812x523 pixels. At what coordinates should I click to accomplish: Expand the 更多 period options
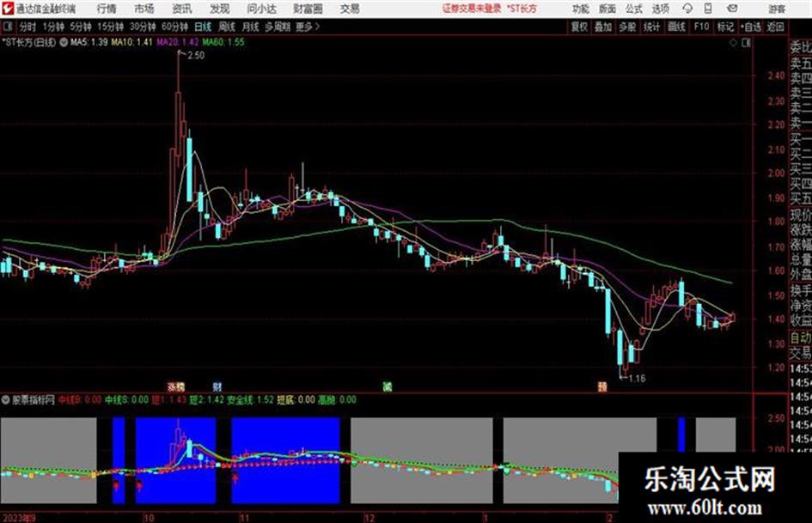pos(308,27)
